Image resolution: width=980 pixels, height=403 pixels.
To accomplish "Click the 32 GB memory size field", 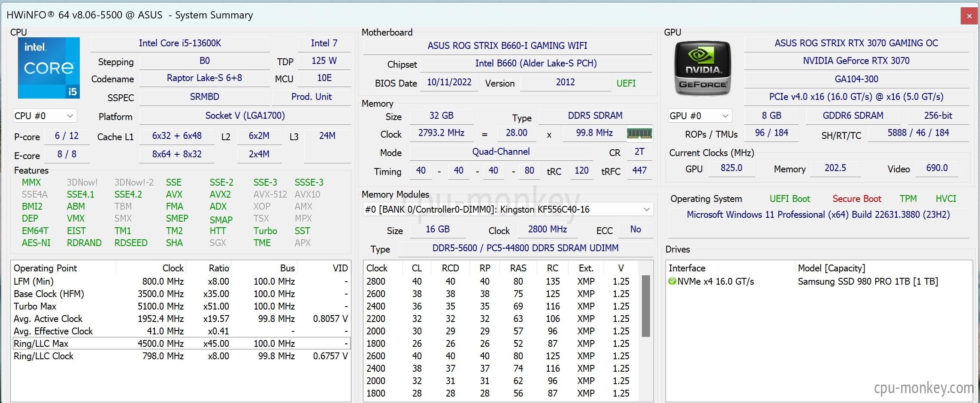I will point(442,116).
